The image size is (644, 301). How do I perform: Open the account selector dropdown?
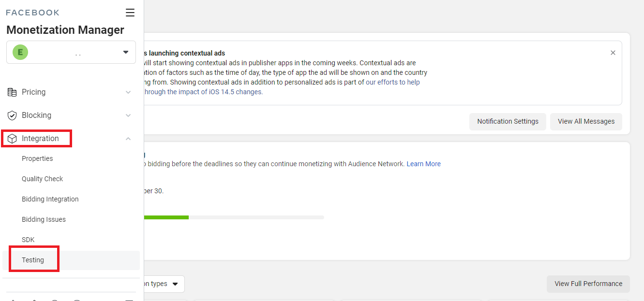tap(71, 52)
